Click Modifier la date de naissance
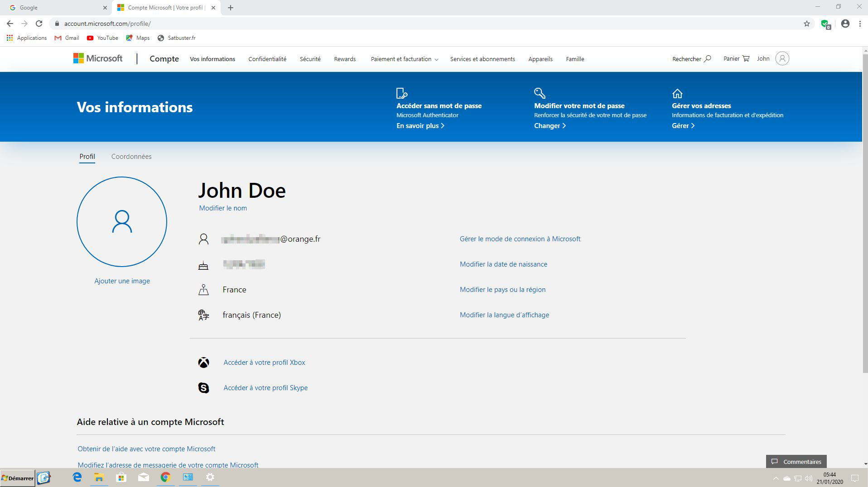The image size is (868, 487). pyautogui.click(x=503, y=264)
